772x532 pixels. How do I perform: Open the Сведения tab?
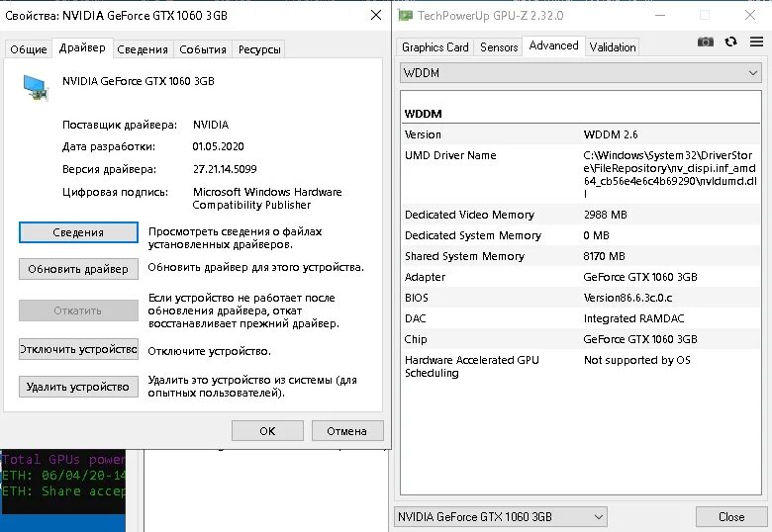click(143, 49)
